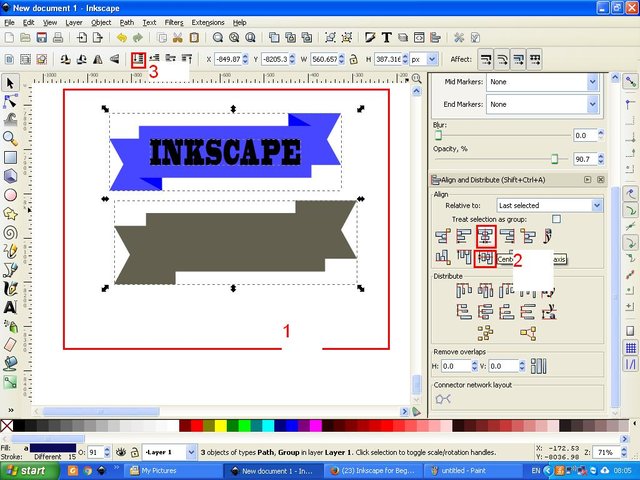Open the Path menu
The width and height of the screenshot is (640, 480).
click(127, 22)
